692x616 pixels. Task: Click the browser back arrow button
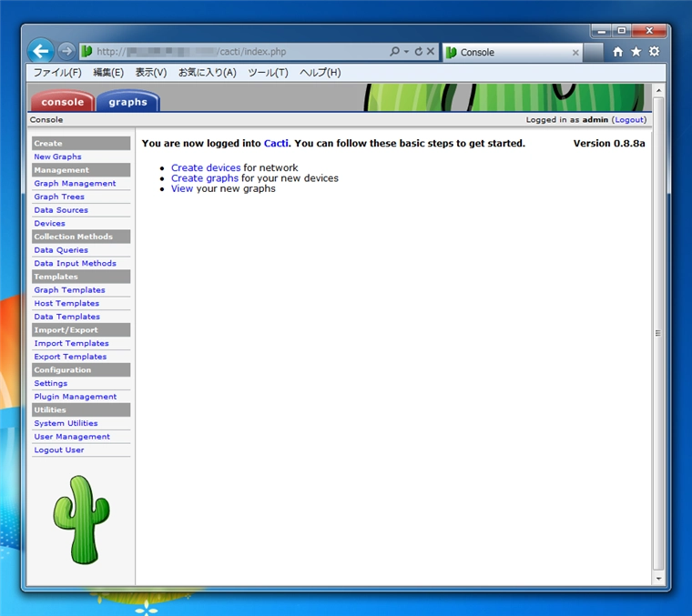[41, 51]
